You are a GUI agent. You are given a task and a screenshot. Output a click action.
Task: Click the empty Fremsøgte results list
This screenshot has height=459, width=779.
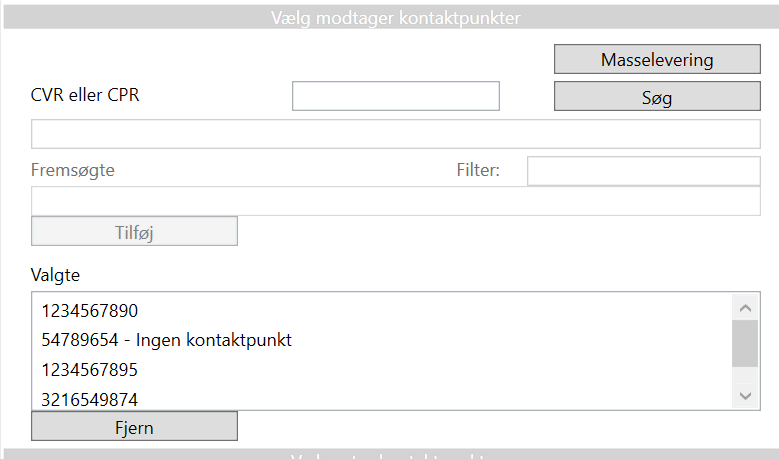(396, 201)
